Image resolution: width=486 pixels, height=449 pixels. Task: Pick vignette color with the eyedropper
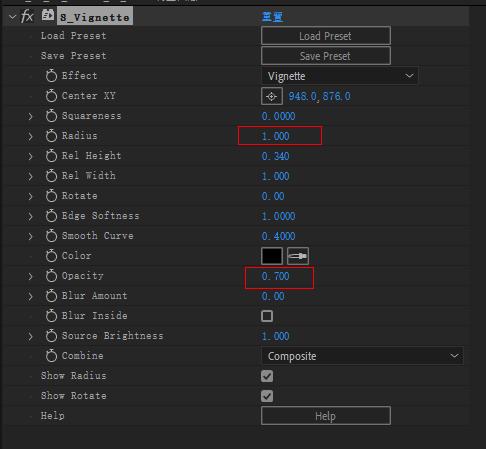click(298, 256)
